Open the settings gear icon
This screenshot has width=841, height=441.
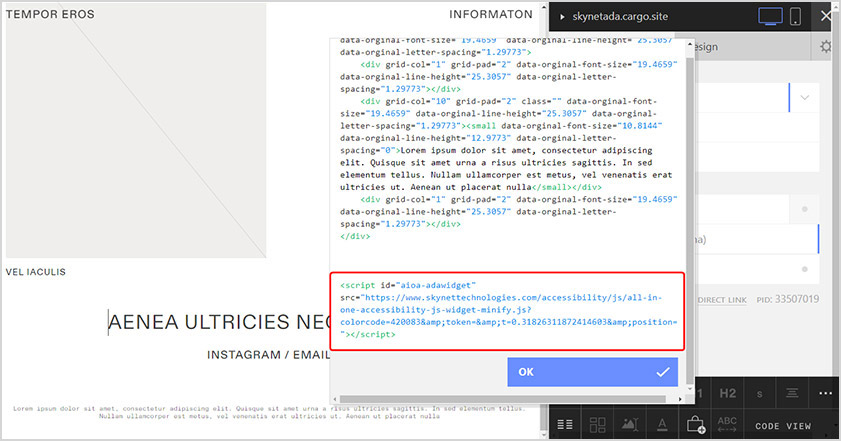(825, 47)
